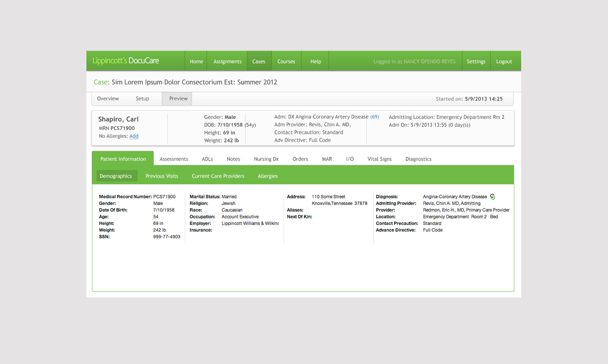Click the (69) link beside the admission diagnosis

(x=375, y=116)
